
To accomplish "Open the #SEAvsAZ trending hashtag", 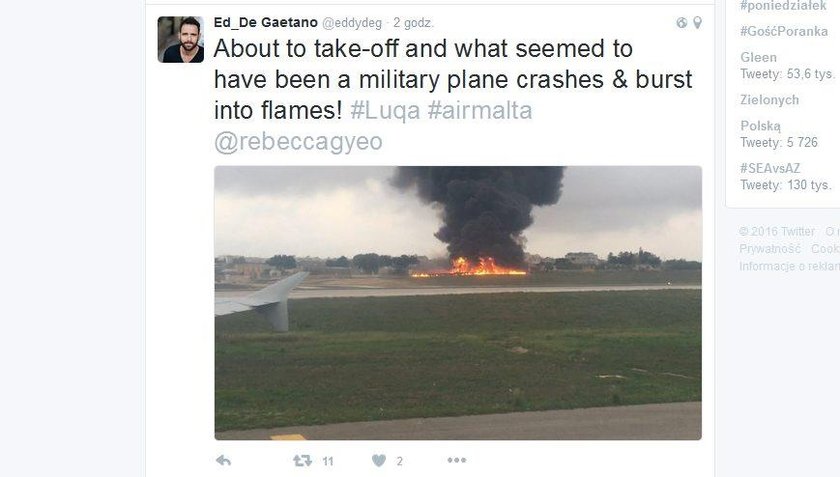I will 770,168.
